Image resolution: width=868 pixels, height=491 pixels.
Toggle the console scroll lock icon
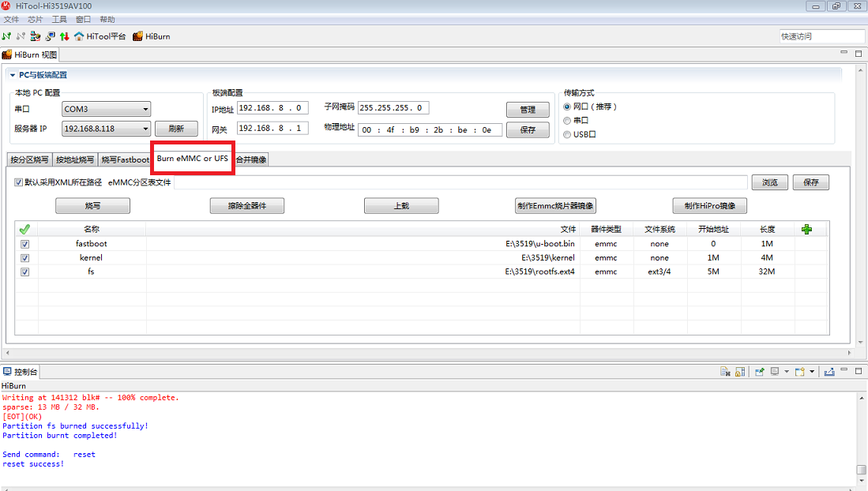(x=740, y=372)
